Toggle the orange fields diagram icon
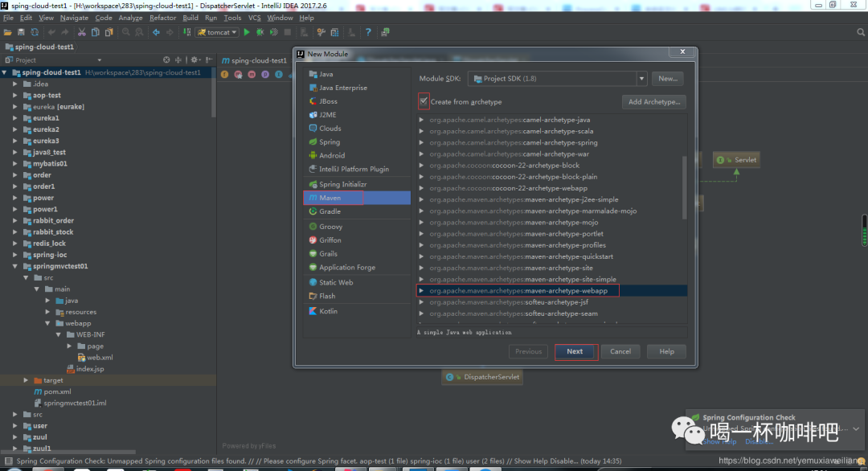The height and width of the screenshot is (471, 868). (x=225, y=74)
